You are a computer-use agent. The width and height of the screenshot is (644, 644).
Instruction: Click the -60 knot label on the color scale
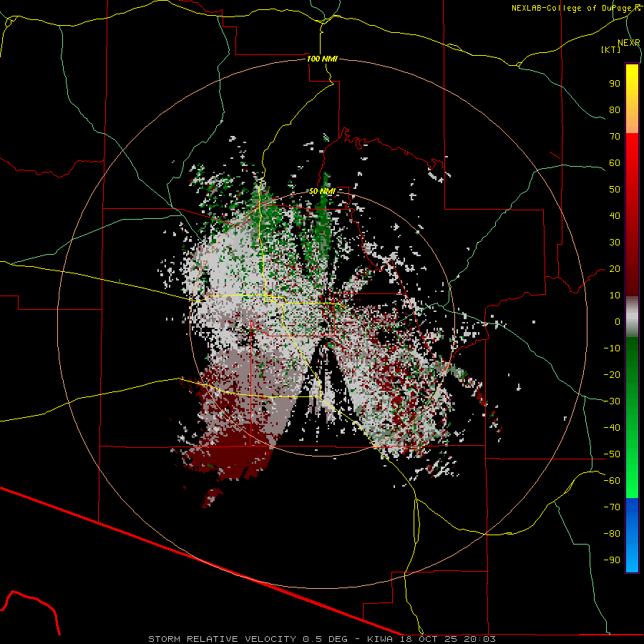tap(612, 481)
